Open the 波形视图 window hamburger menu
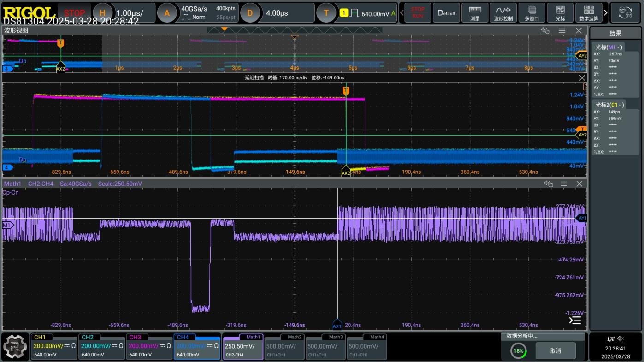 [562, 30]
